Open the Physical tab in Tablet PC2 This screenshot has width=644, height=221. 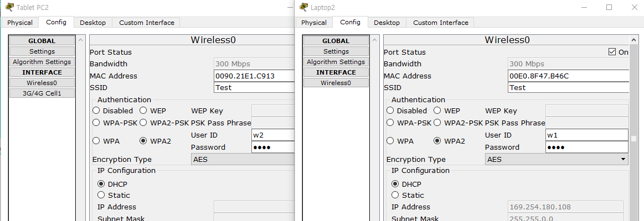coord(20,23)
